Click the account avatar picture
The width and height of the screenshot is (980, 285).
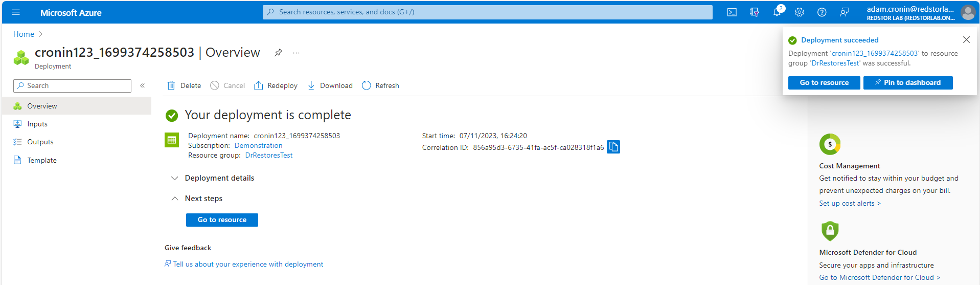point(968,12)
